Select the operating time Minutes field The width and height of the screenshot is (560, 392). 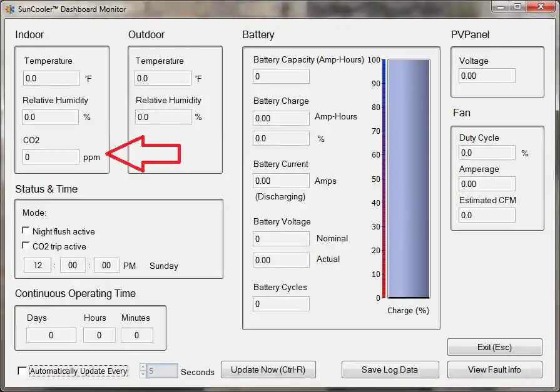point(137,335)
